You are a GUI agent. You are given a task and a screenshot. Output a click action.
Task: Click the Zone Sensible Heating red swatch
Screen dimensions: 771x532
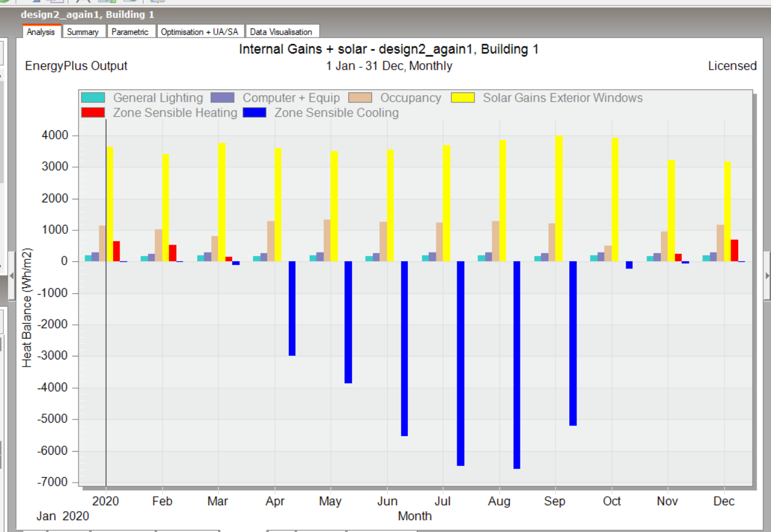click(93, 112)
